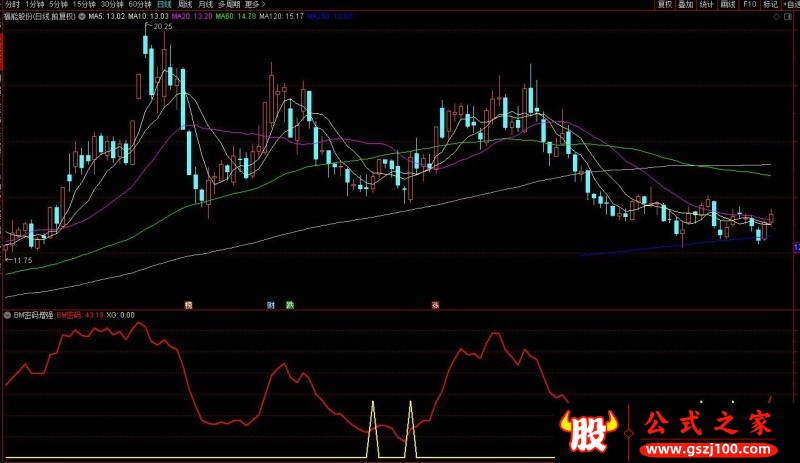Click the BM密码增强 indicator name

coord(33,315)
